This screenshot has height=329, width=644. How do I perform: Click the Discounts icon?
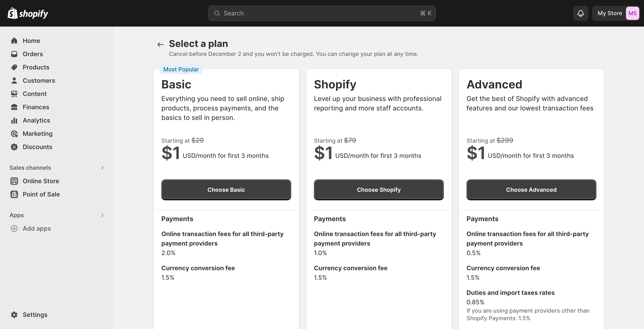pyautogui.click(x=14, y=147)
